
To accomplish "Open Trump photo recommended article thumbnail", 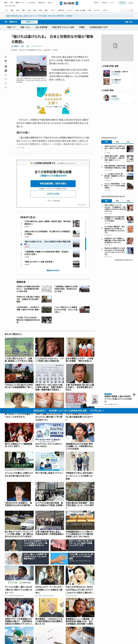I will [49, 347].
